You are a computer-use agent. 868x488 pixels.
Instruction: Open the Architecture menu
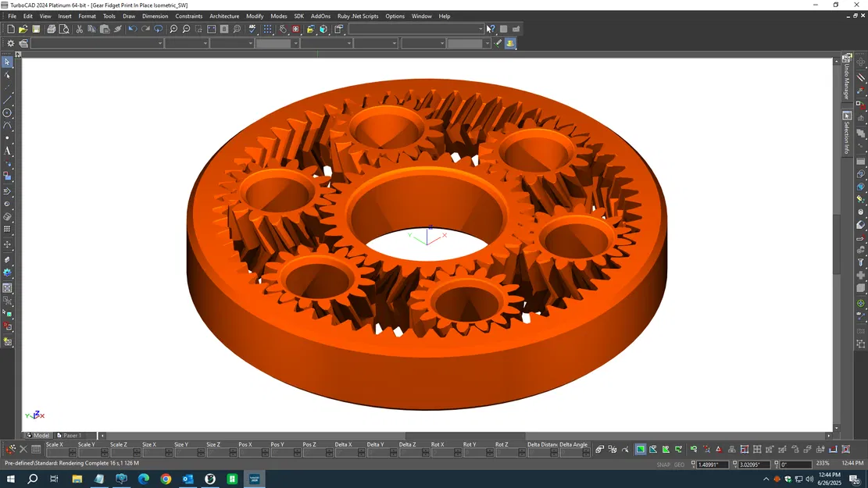pyautogui.click(x=224, y=16)
